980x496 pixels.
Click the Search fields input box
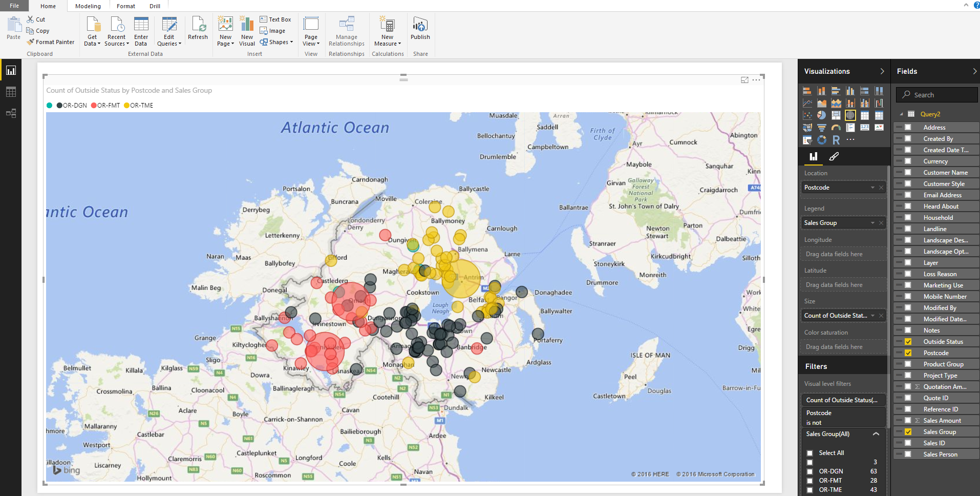[937, 95]
